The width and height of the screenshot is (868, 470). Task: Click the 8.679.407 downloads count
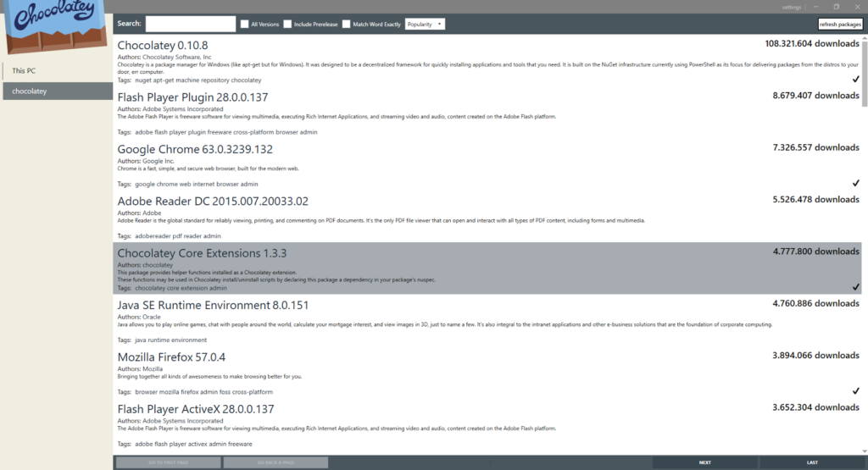[x=816, y=96]
